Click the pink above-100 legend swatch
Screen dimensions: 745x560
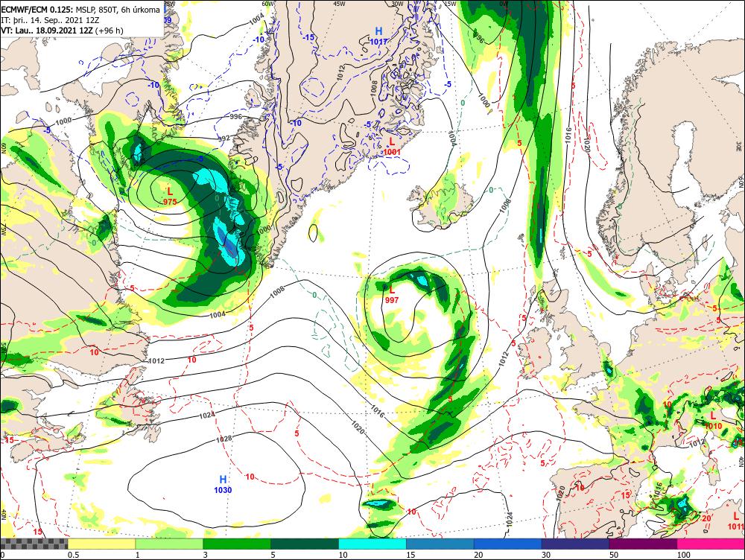711,544
